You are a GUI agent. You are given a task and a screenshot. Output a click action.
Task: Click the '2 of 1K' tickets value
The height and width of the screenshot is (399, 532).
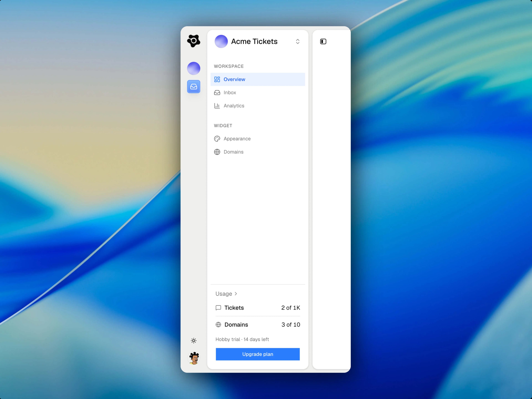pyautogui.click(x=291, y=308)
